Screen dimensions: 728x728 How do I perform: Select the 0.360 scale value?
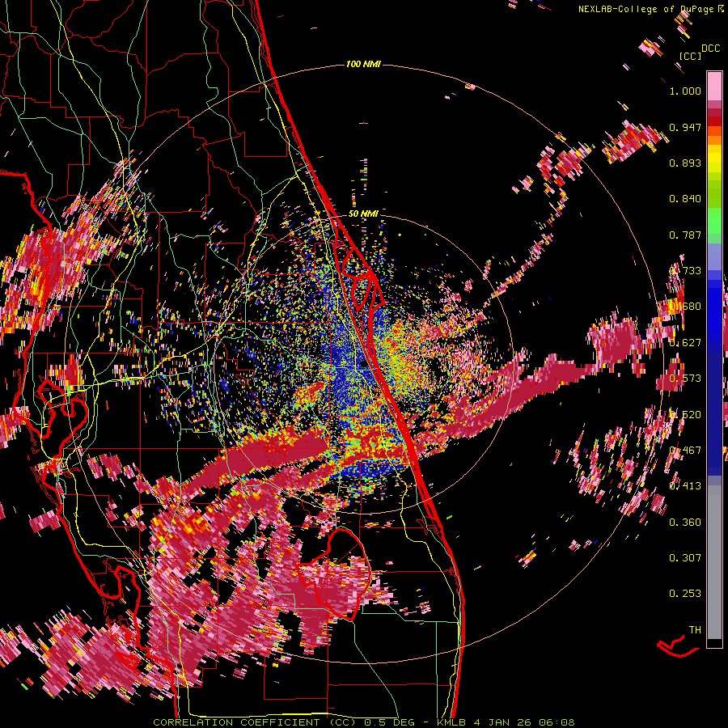(685, 523)
